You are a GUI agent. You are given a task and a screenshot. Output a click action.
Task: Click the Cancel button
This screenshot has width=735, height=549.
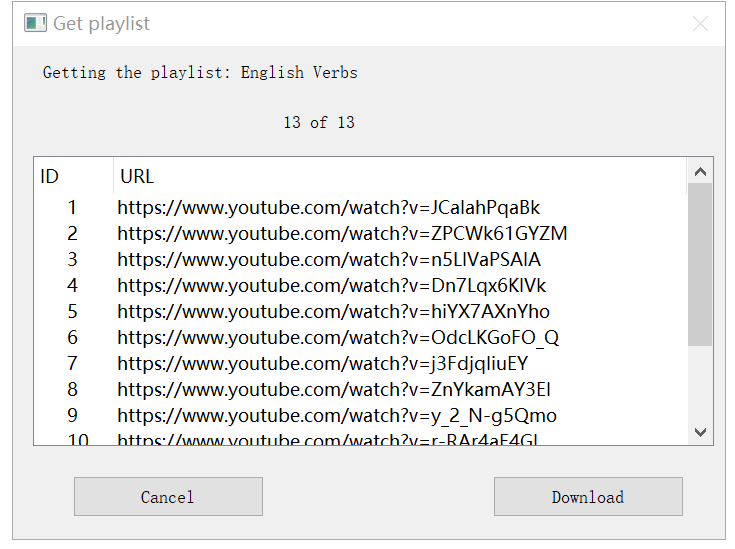pyautogui.click(x=168, y=496)
